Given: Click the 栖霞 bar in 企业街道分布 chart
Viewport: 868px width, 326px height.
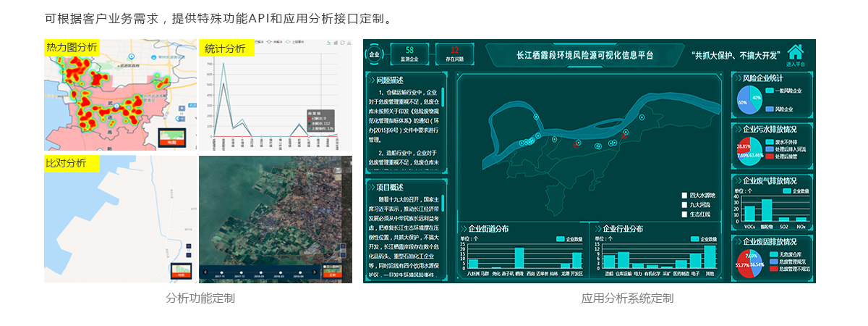Looking at the screenshot, I should tap(519, 258).
